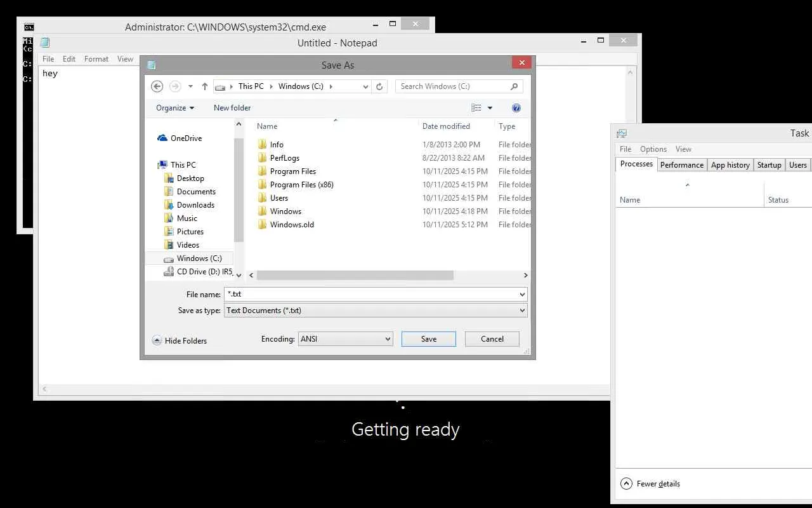Switch to Task Manager Users tab
The height and width of the screenshot is (508, 812).
pyautogui.click(x=798, y=165)
